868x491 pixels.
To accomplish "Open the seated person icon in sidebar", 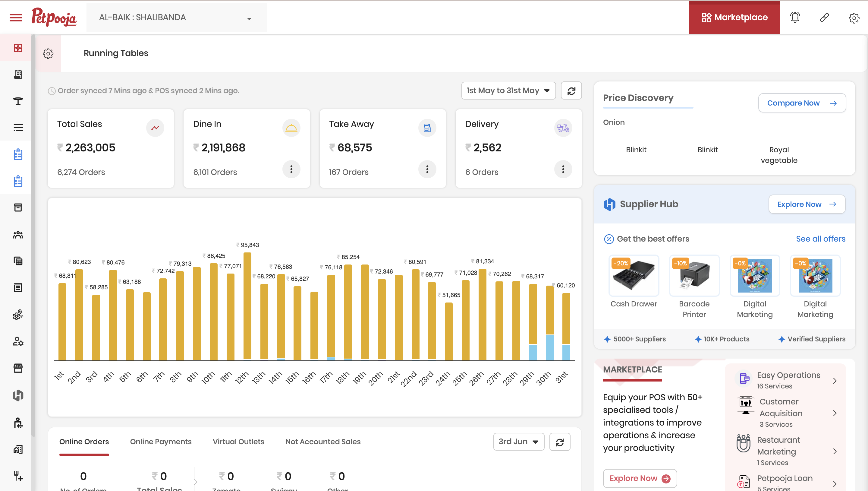I will pyautogui.click(x=18, y=423).
